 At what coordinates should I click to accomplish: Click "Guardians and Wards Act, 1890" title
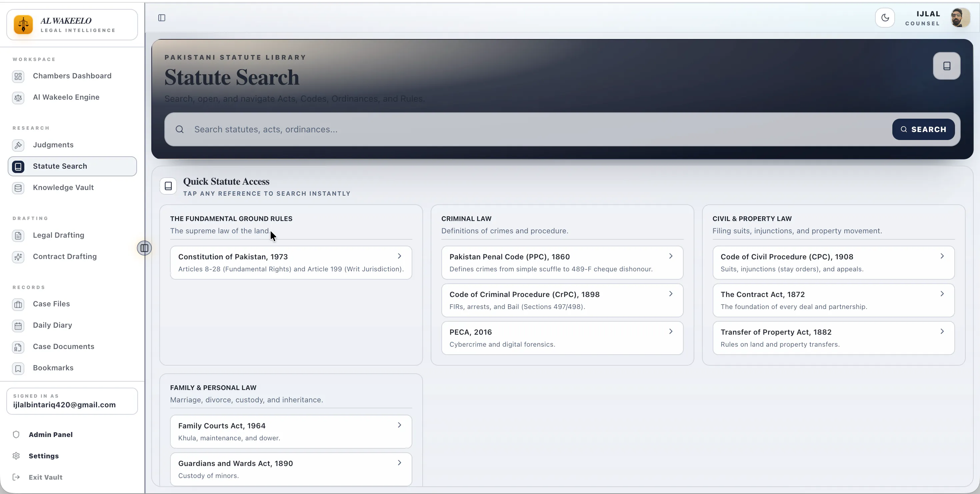tap(235, 464)
